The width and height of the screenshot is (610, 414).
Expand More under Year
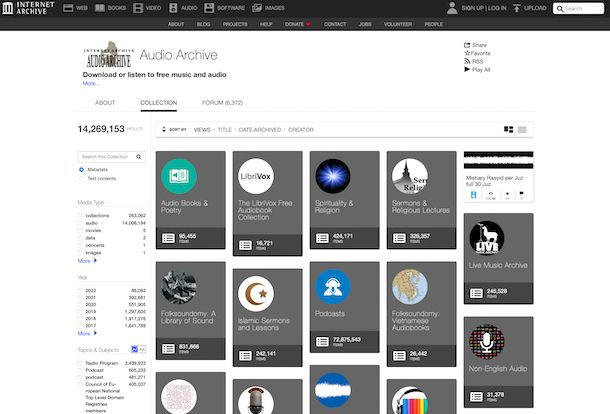87,333
